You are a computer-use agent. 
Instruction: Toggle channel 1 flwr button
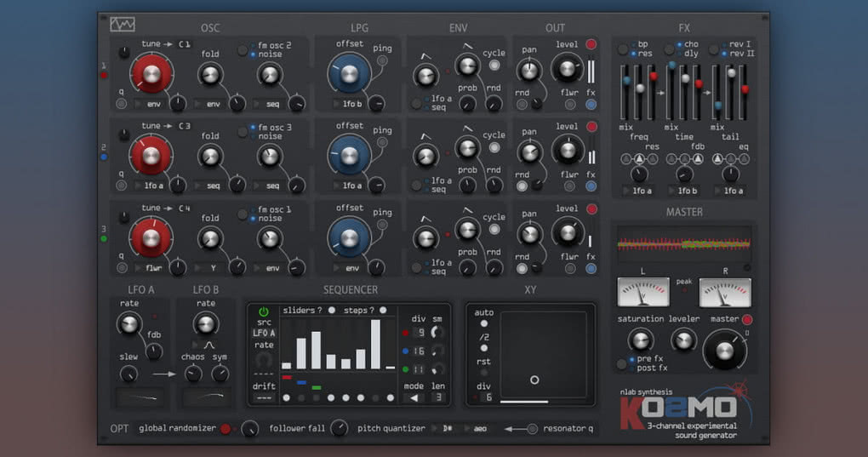pyautogui.click(x=569, y=104)
